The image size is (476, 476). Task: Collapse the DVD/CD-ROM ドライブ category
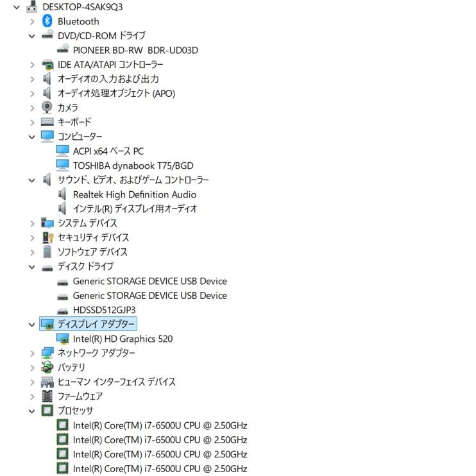(32, 36)
